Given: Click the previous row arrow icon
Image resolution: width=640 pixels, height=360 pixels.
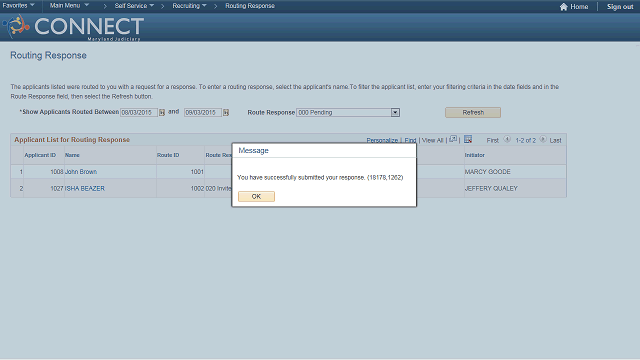Looking at the screenshot, I should [507, 139].
